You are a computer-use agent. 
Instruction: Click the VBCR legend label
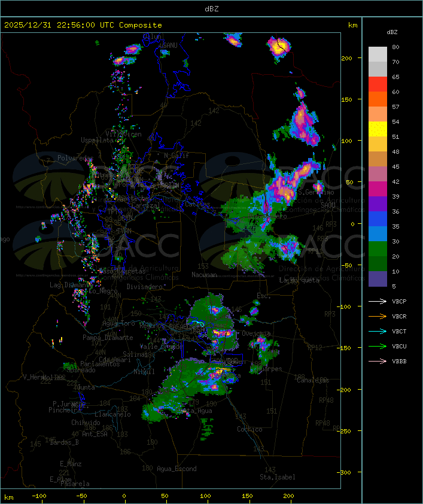399,316
